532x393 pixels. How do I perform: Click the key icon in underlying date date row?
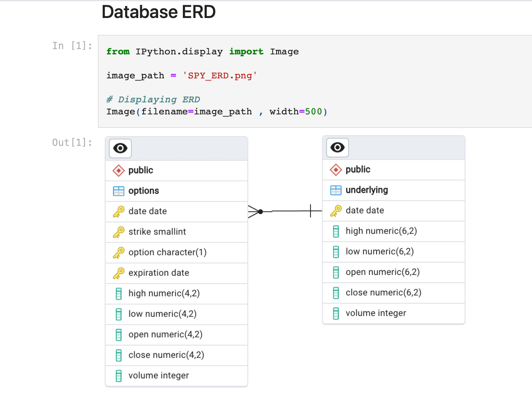pyautogui.click(x=336, y=211)
